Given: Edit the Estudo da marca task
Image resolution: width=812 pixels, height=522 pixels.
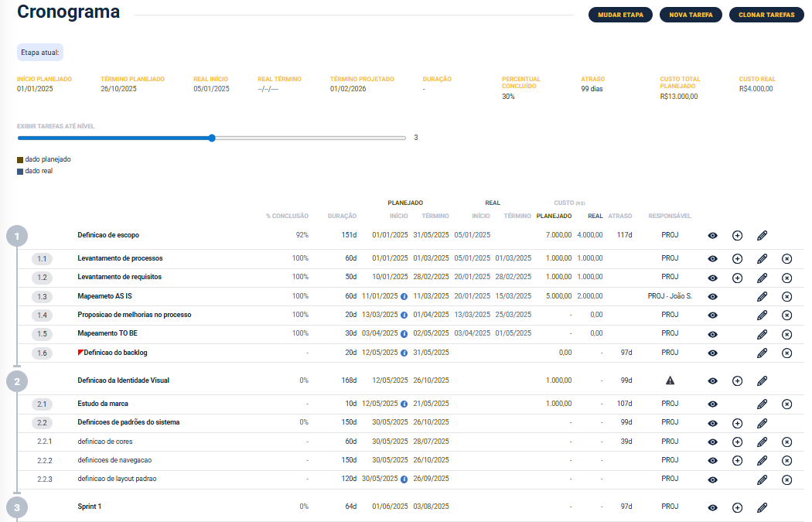Looking at the screenshot, I should tap(762, 404).
